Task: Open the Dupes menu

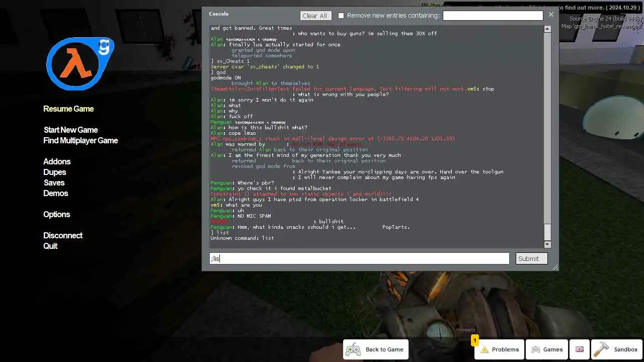Action: pyautogui.click(x=55, y=172)
